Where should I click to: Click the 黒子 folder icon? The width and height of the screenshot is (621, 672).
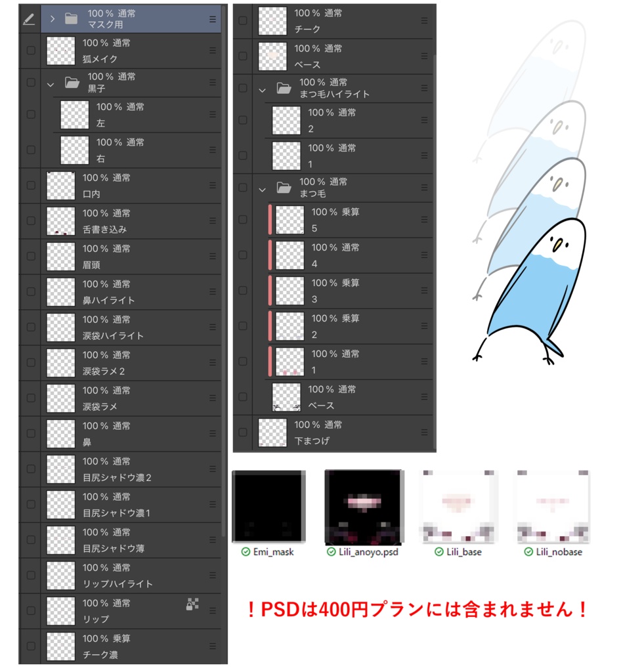coord(72,82)
